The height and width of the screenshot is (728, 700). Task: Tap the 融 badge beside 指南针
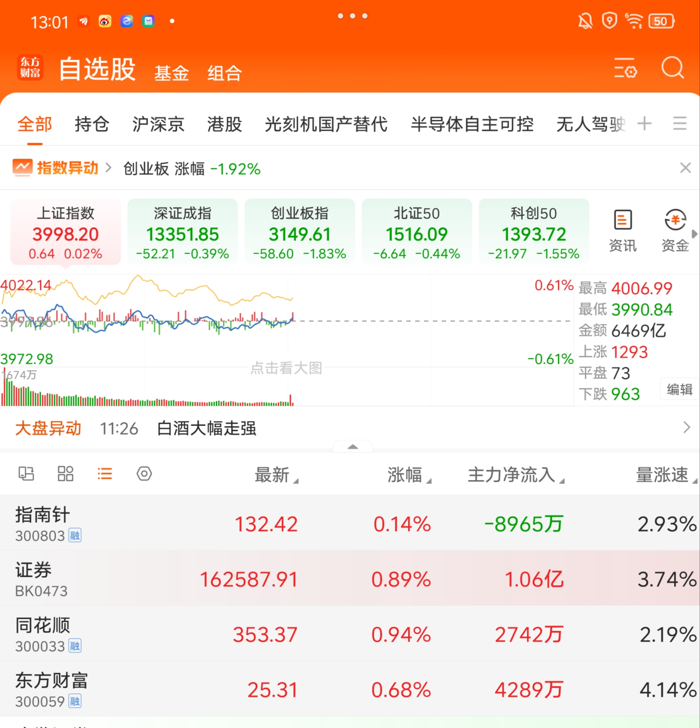[75, 536]
